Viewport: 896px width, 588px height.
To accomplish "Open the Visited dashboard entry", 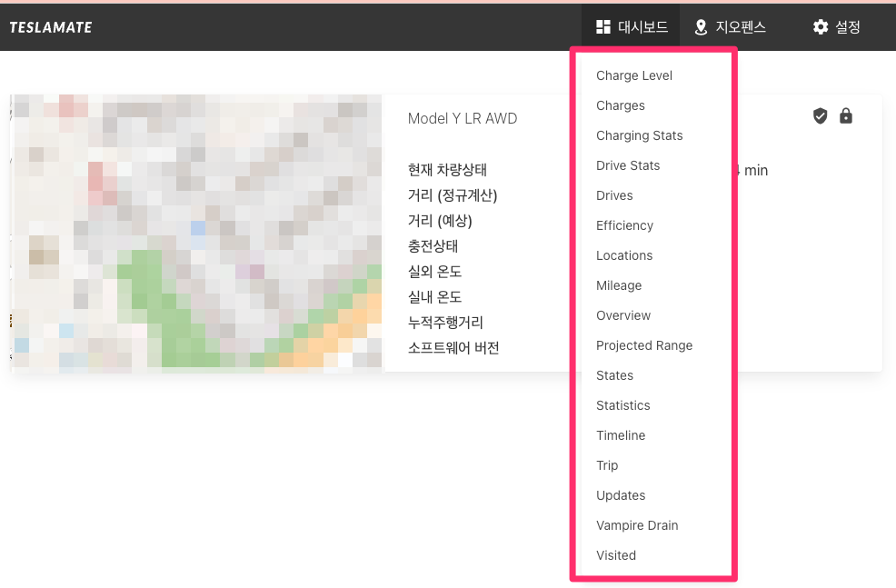I will coord(616,555).
